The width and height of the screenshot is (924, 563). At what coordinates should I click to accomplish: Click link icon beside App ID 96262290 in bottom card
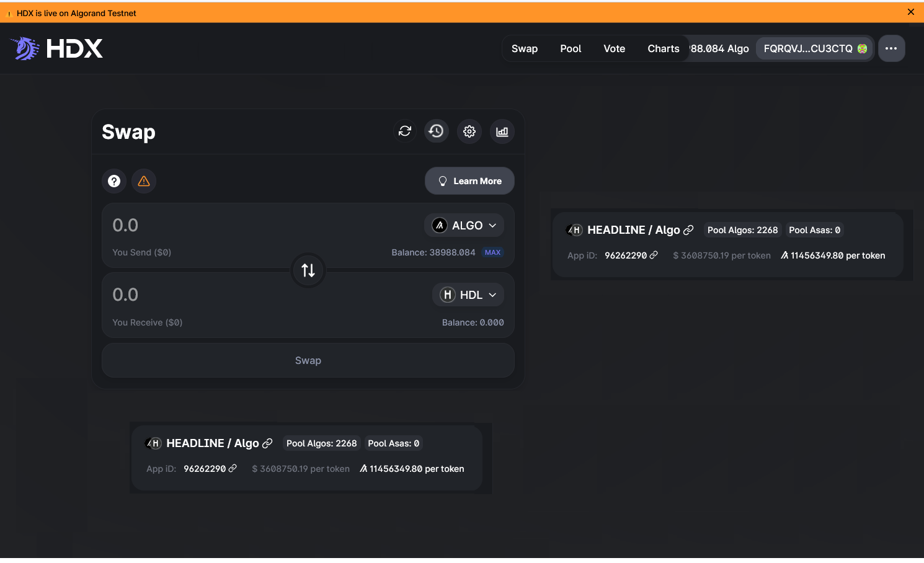233,468
